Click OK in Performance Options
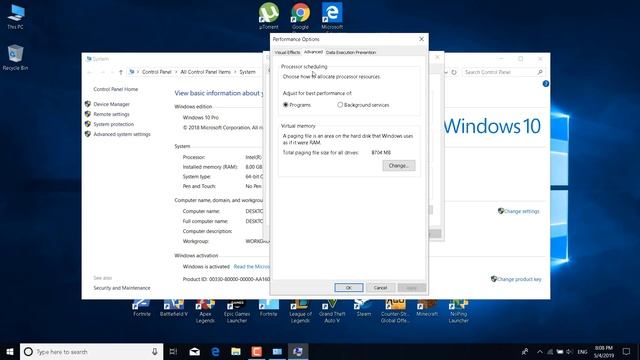640x360 pixels. pyautogui.click(x=349, y=287)
